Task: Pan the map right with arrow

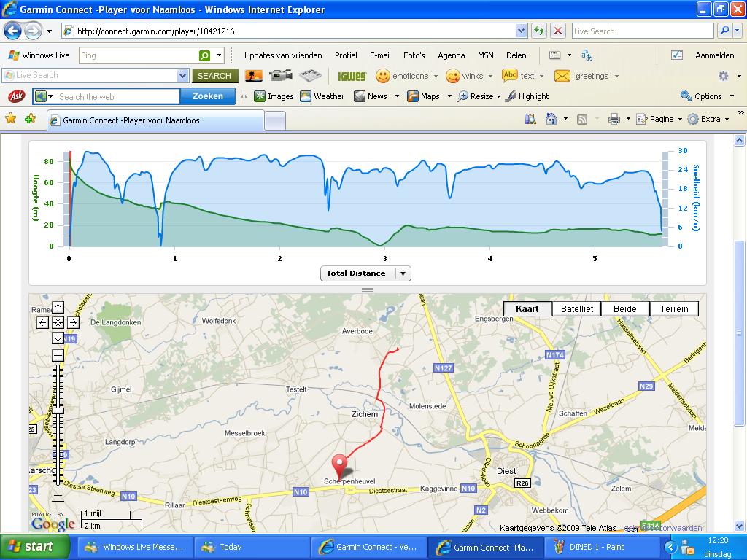Action: (x=73, y=323)
